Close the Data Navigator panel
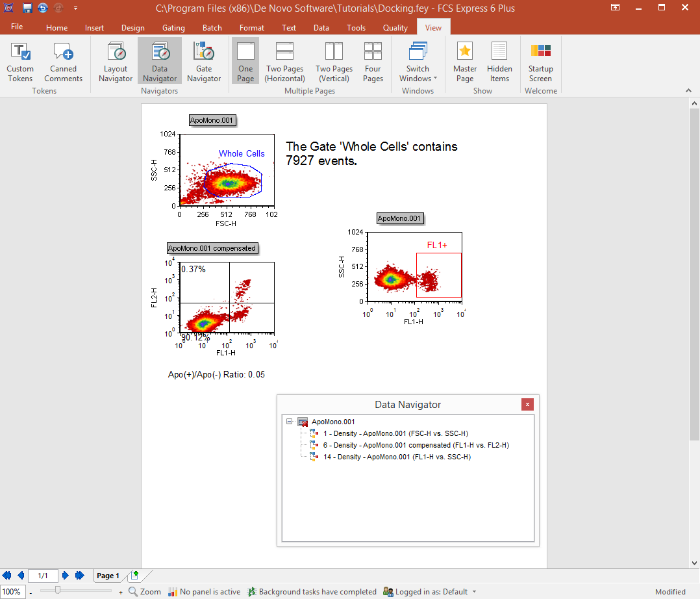 [x=527, y=404]
